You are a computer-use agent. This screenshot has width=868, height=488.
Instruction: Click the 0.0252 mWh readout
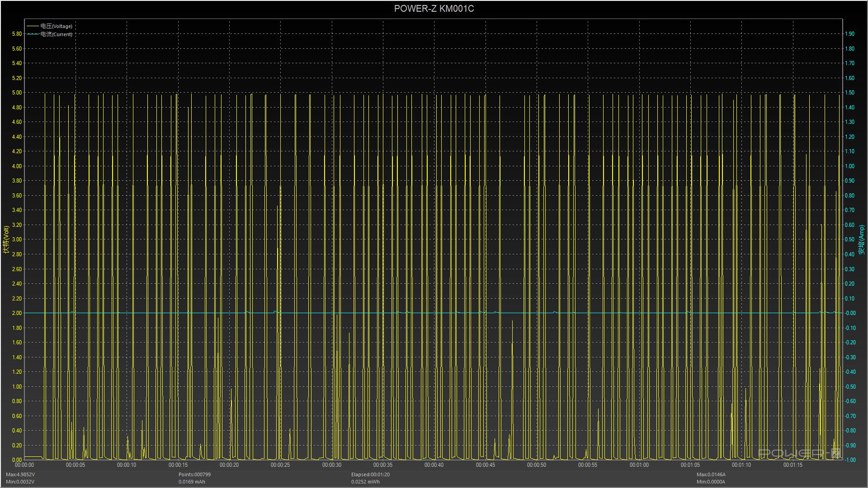click(365, 482)
